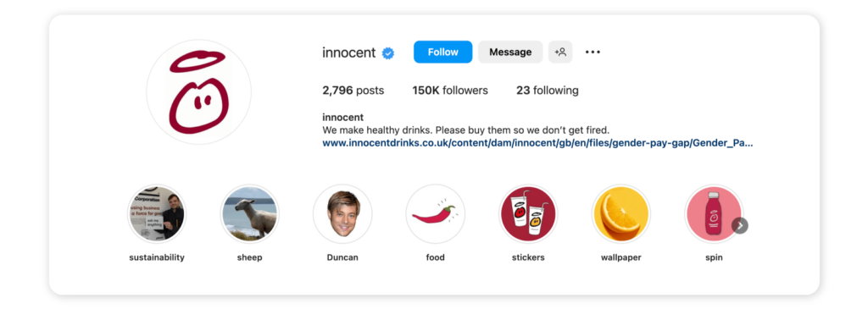Click the wallpaper highlight label text
The width and height of the screenshot is (868, 309).
(x=621, y=257)
